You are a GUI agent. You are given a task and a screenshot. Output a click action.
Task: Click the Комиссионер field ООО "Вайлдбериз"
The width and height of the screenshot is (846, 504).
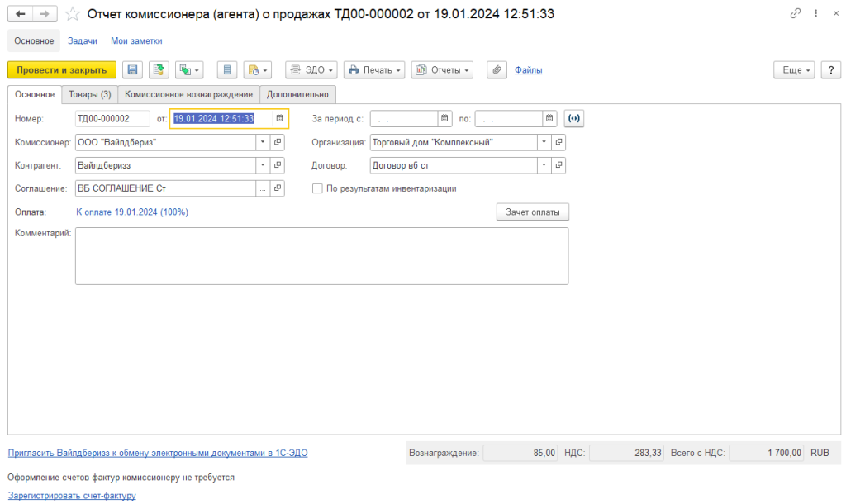(x=165, y=142)
